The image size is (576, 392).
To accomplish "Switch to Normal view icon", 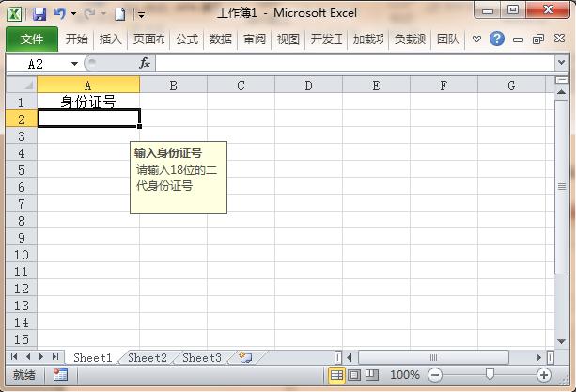I will [336, 375].
